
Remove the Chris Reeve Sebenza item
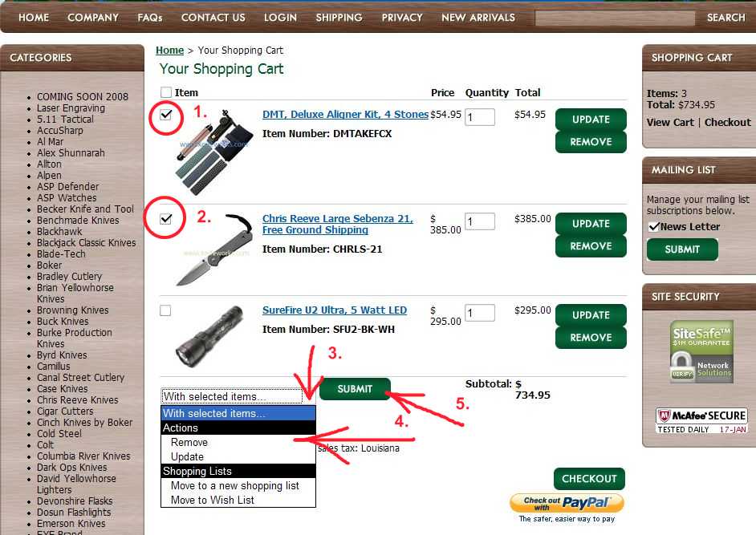pos(591,246)
